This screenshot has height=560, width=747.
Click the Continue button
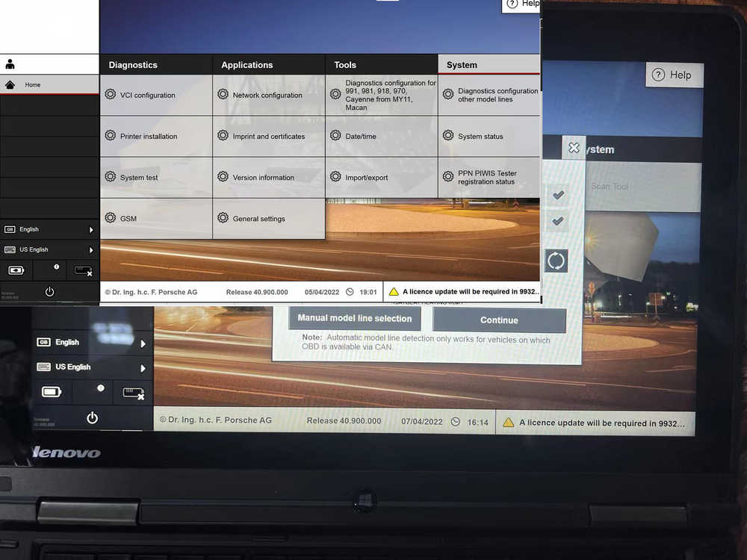coord(499,320)
